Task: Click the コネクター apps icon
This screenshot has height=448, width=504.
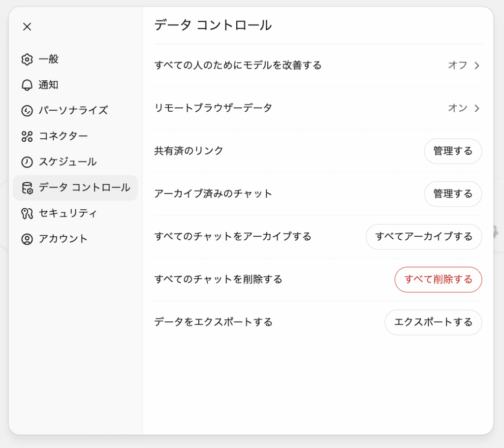Action: tap(27, 136)
